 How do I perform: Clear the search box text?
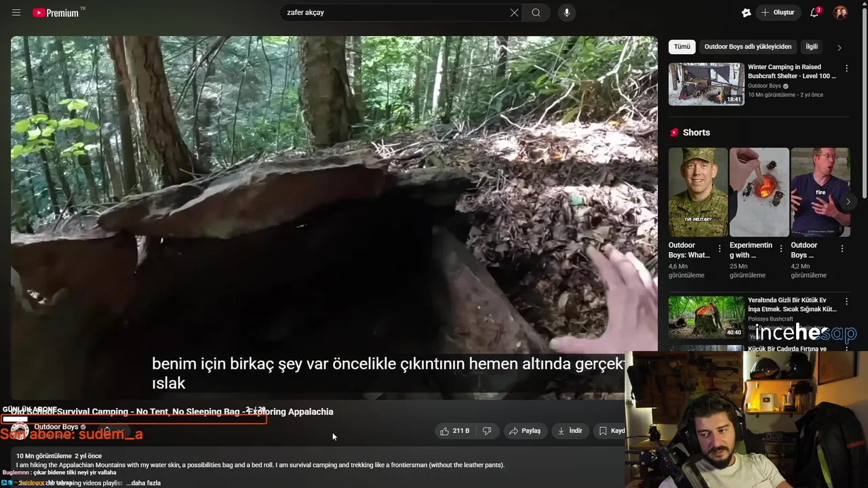[514, 12]
